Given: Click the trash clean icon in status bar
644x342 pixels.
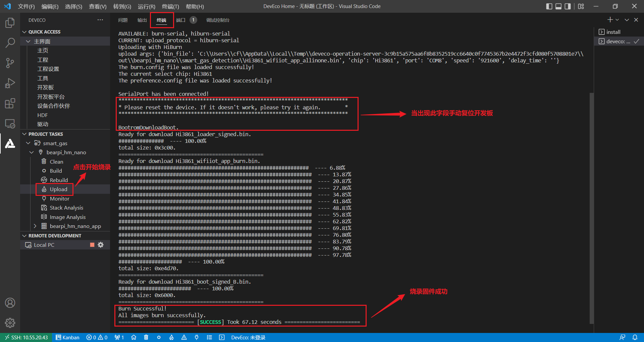Looking at the screenshot, I should [146, 337].
